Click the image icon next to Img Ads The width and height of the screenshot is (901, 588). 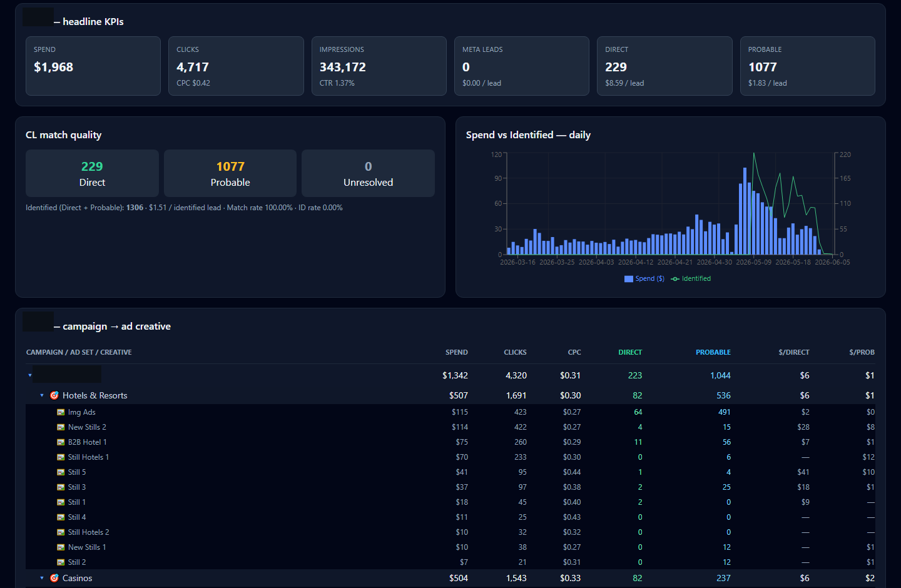(61, 412)
